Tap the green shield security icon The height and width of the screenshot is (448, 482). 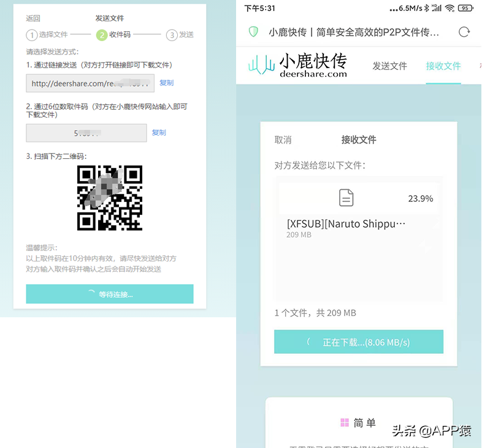point(253,31)
